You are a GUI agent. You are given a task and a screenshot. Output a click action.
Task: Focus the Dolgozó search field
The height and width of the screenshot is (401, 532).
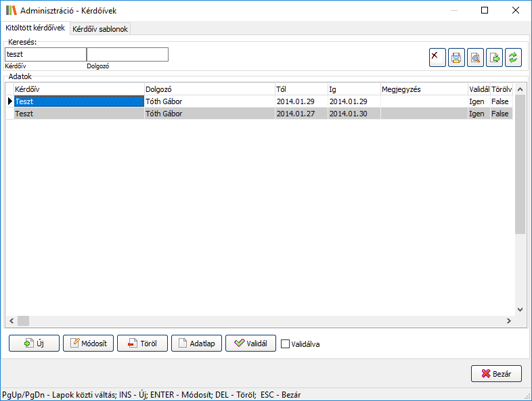tap(127, 55)
